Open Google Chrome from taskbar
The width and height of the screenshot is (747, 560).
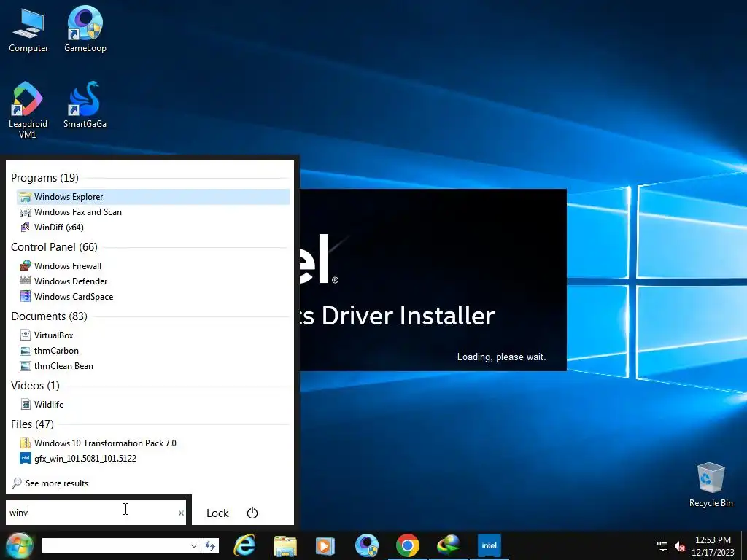point(407,545)
